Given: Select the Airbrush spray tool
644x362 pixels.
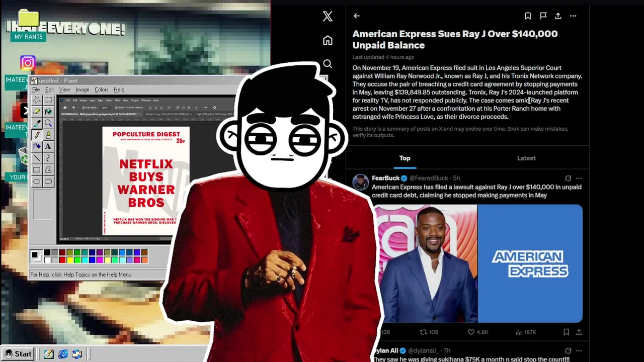Looking at the screenshot, I should click(37, 146).
